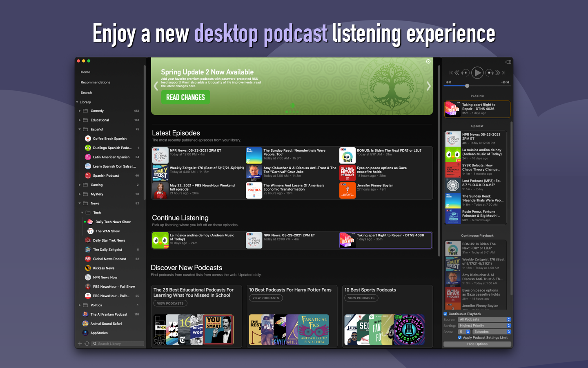Select the NPR News Now podcast icon
The height and width of the screenshot is (368, 588).
[87, 277]
